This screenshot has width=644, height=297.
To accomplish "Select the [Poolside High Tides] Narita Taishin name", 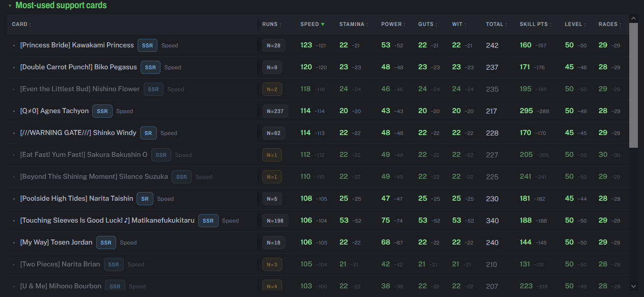I will 76,199.
